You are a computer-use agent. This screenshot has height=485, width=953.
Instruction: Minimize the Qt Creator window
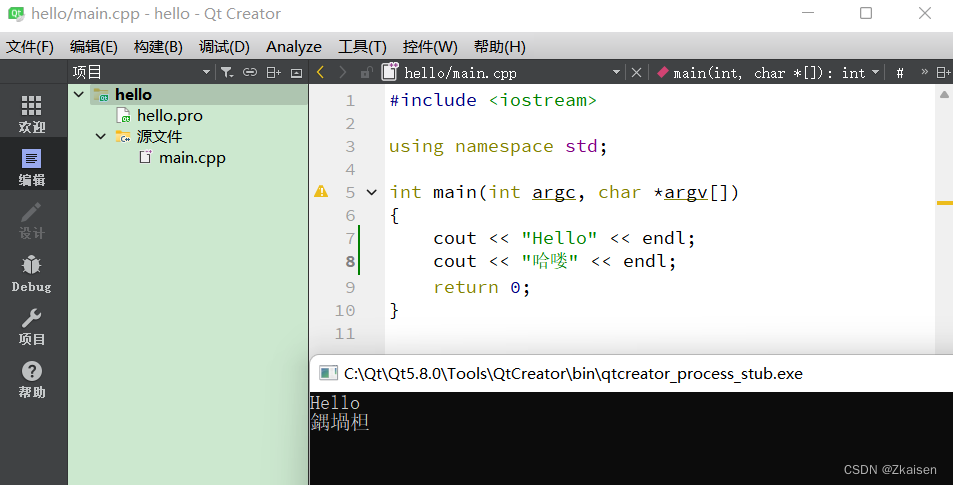click(x=808, y=13)
